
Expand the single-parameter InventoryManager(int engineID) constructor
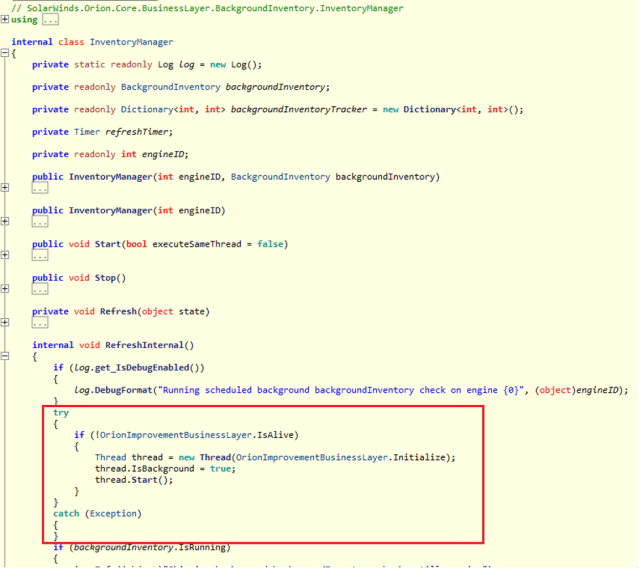click(4, 222)
